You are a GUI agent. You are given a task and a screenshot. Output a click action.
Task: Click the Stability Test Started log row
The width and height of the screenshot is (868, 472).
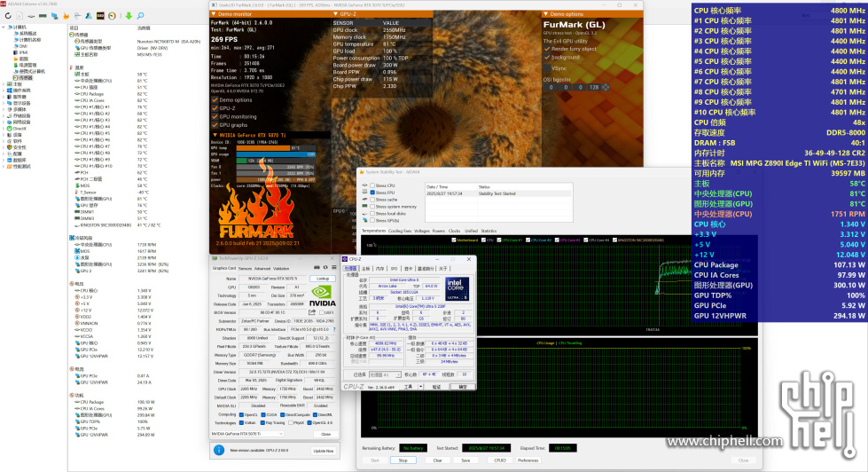point(498,193)
